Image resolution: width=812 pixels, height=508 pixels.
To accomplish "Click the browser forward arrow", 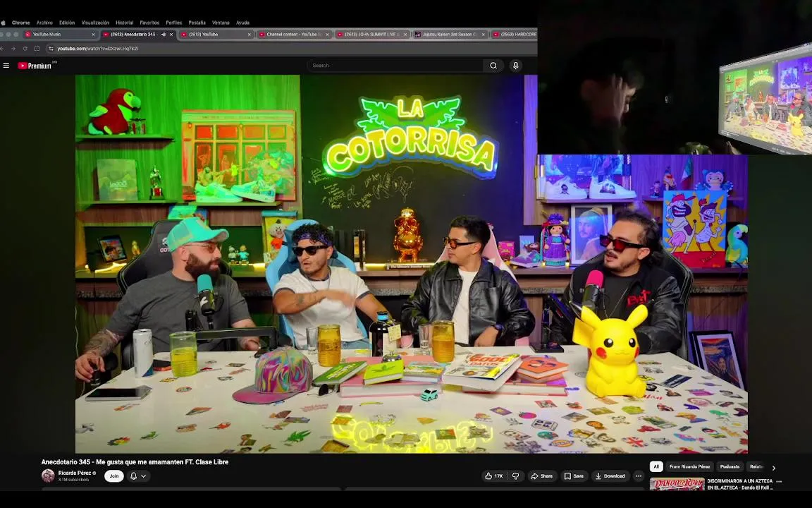I will pyautogui.click(x=13, y=48).
